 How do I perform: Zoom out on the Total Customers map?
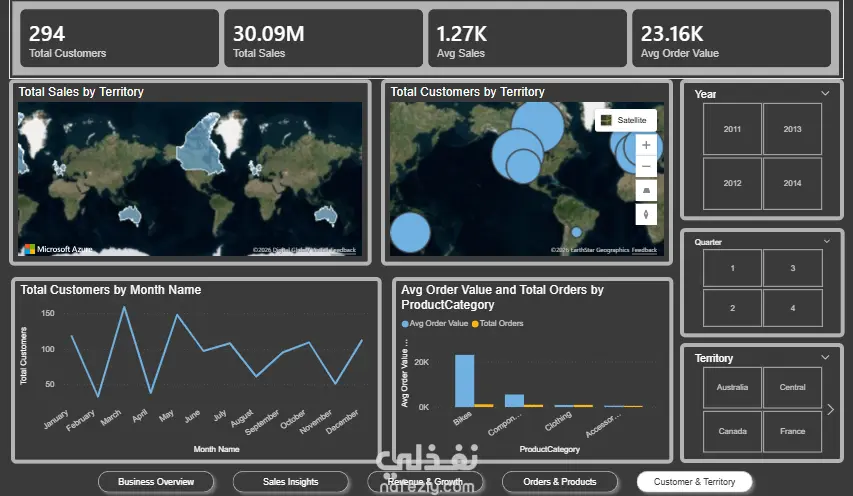(646, 166)
